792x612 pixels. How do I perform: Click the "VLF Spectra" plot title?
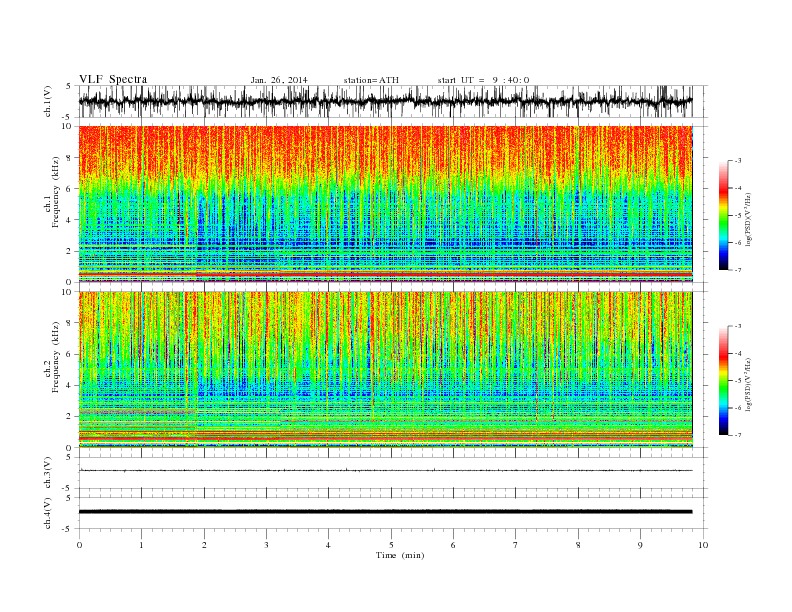(x=113, y=79)
